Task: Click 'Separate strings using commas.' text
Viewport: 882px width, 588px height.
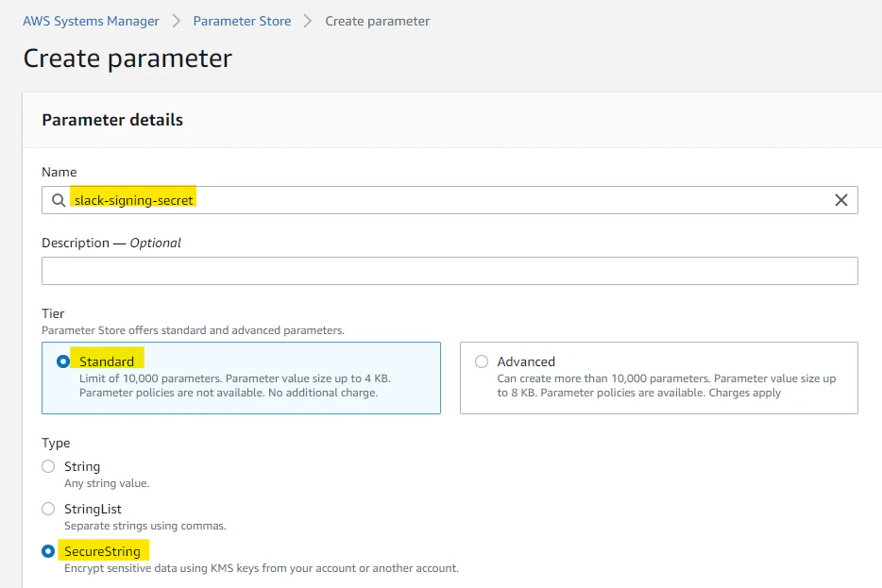Action: point(145,526)
